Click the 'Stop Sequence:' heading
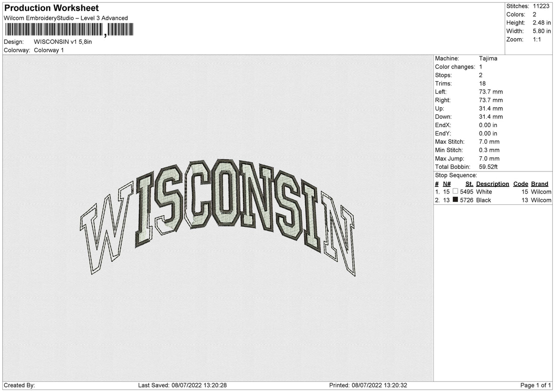Viewport: 555px width, 392px height. click(x=456, y=175)
